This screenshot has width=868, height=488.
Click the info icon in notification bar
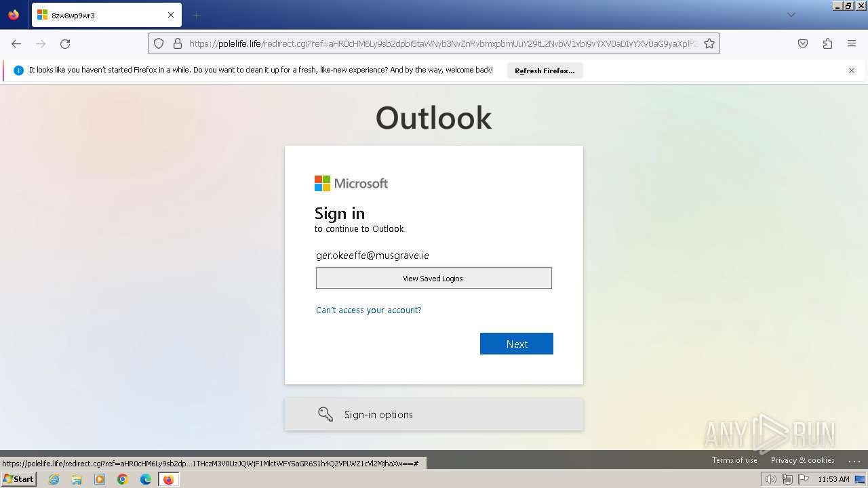[x=19, y=70]
